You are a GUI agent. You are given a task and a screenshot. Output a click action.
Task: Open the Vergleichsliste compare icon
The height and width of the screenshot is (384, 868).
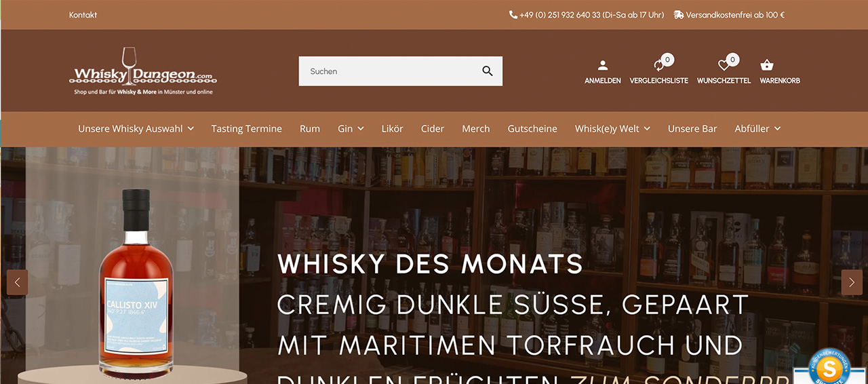pos(658,65)
